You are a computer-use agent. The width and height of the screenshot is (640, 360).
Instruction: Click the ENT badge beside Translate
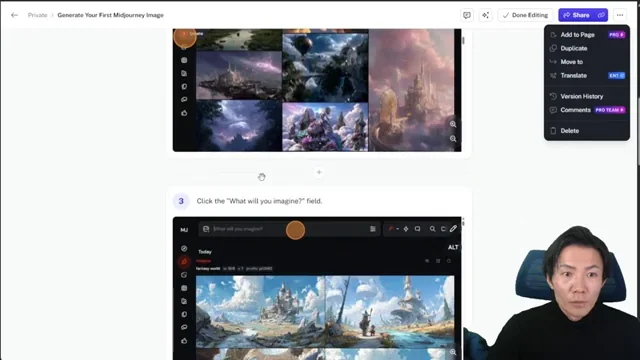click(616, 76)
